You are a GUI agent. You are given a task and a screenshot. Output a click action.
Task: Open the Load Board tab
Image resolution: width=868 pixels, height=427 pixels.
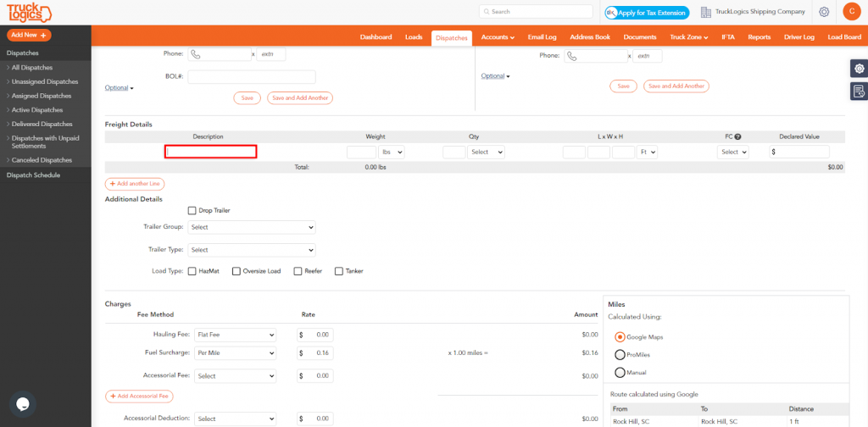pos(844,37)
